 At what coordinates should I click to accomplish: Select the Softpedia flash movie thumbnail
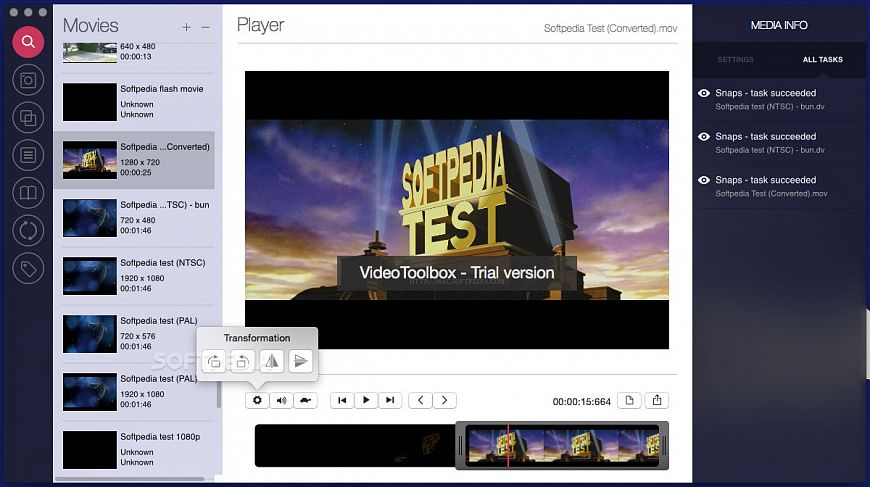(x=90, y=102)
